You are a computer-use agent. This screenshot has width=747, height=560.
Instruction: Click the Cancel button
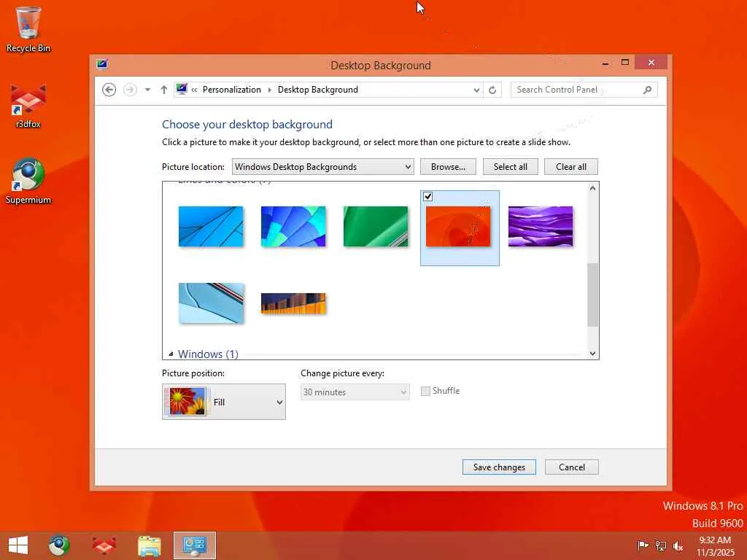click(x=572, y=467)
